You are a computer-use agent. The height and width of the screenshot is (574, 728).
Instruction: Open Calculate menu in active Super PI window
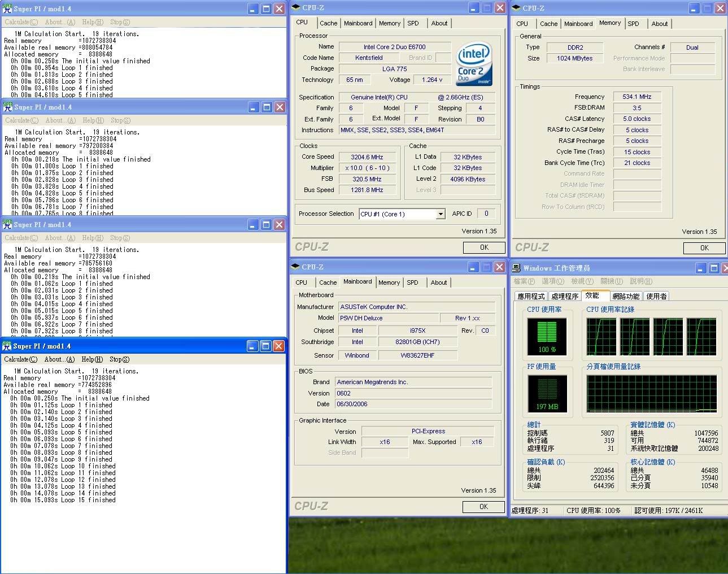tap(20, 359)
